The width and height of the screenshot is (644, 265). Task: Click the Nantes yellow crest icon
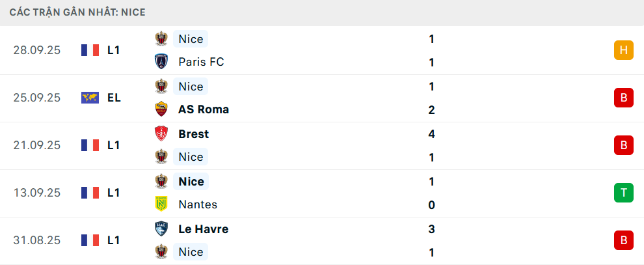click(x=161, y=204)
